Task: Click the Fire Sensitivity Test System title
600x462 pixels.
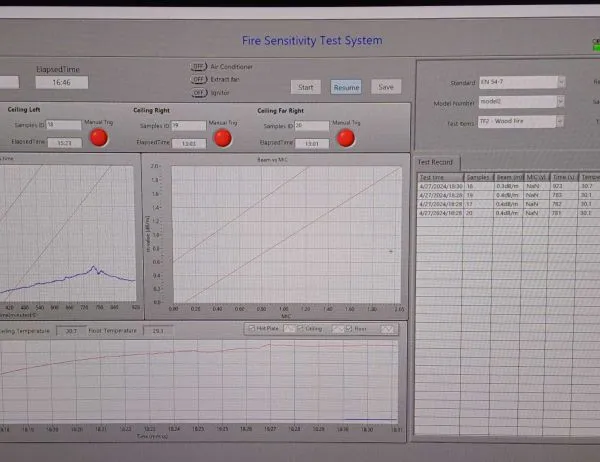Action: (312, 40)
